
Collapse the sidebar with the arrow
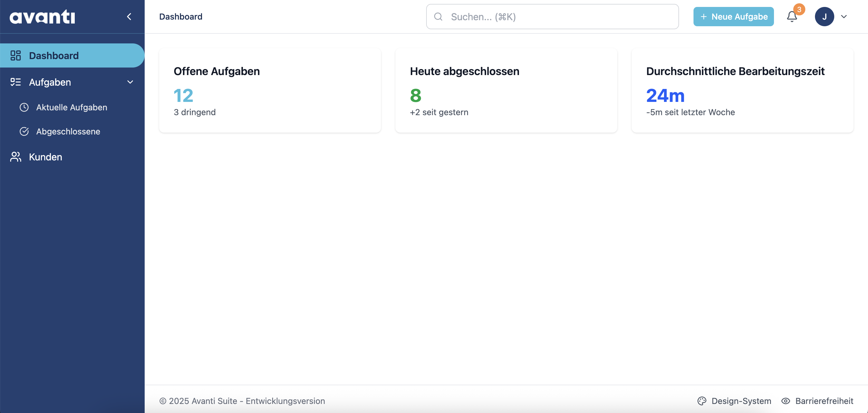click(x=129, y=17)
